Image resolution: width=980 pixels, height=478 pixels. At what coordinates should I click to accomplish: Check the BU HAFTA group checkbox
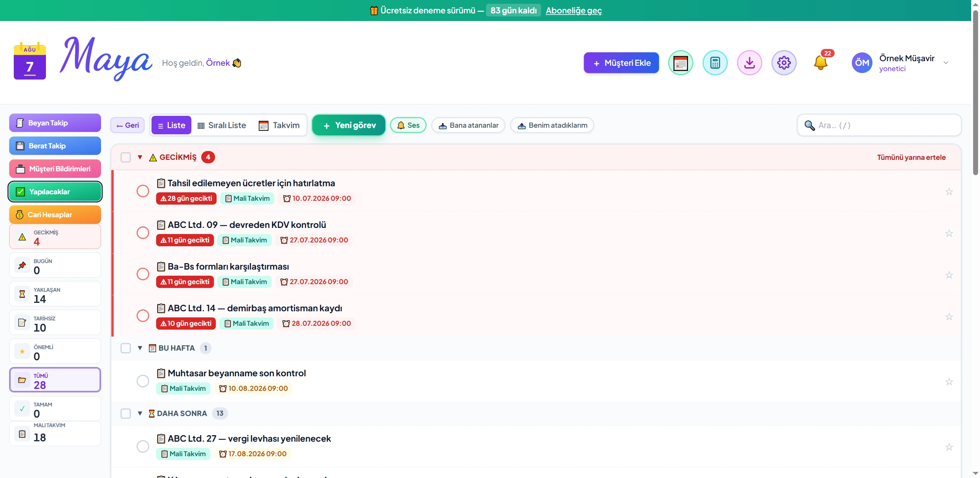pos(126,348)
